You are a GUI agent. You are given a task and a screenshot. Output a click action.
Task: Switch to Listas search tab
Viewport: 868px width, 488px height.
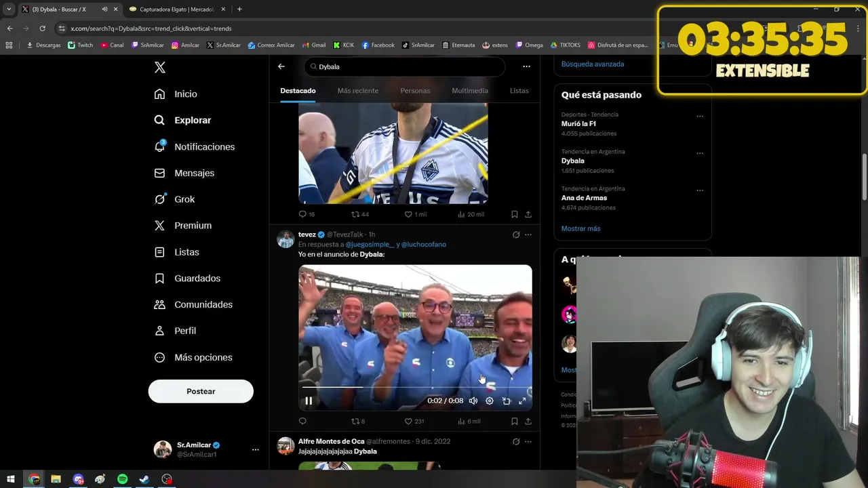point(519,91)
